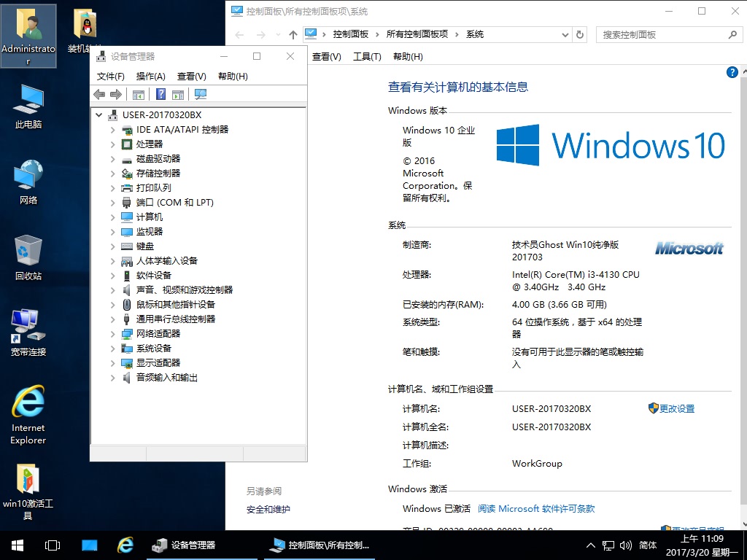The width and height of the screenshot is (747, 560).
Task: Open the 工具(T) menu in Control Panel
Action: 367,57
